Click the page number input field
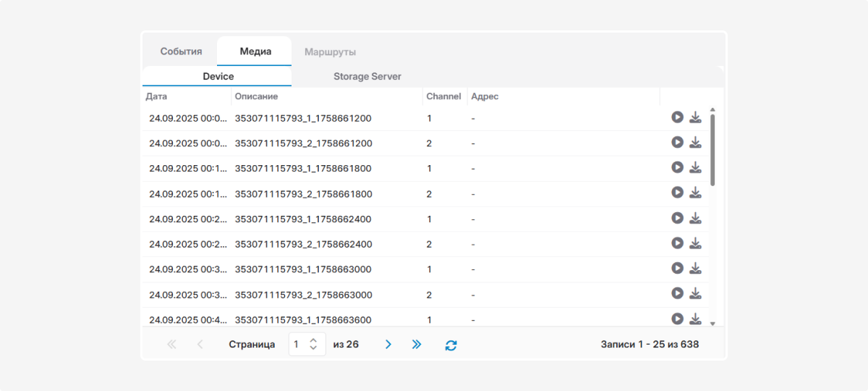Image resolution: width=868 pixels, height=391 pixels. click(298, 345)
